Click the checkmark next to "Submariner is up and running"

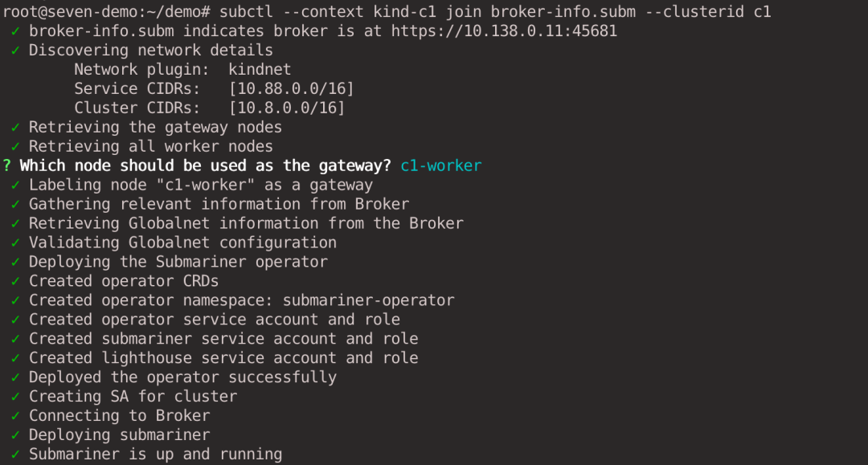(15, 454)
